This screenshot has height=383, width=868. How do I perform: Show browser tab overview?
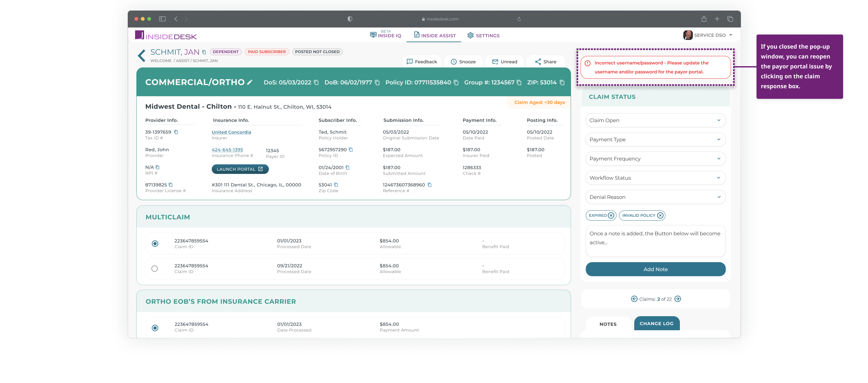click(730, 19)
